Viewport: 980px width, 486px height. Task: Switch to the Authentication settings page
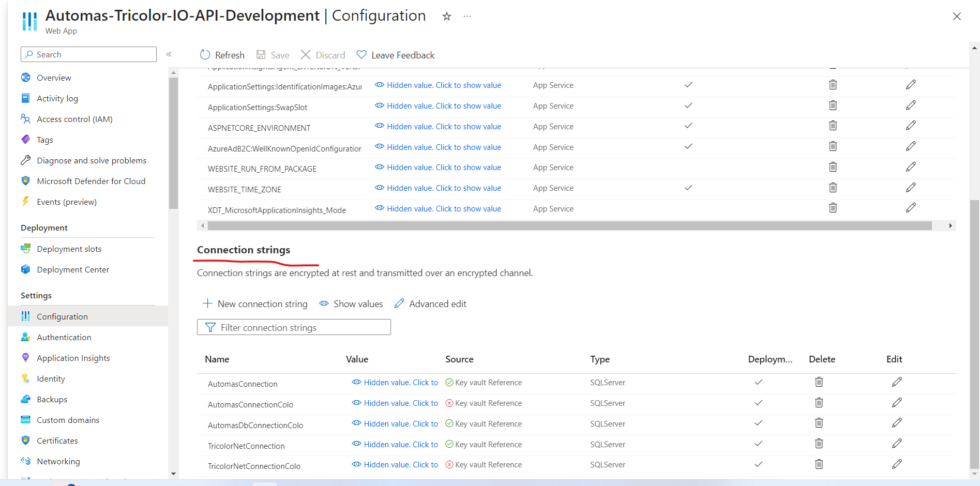(x=63, y=337)
